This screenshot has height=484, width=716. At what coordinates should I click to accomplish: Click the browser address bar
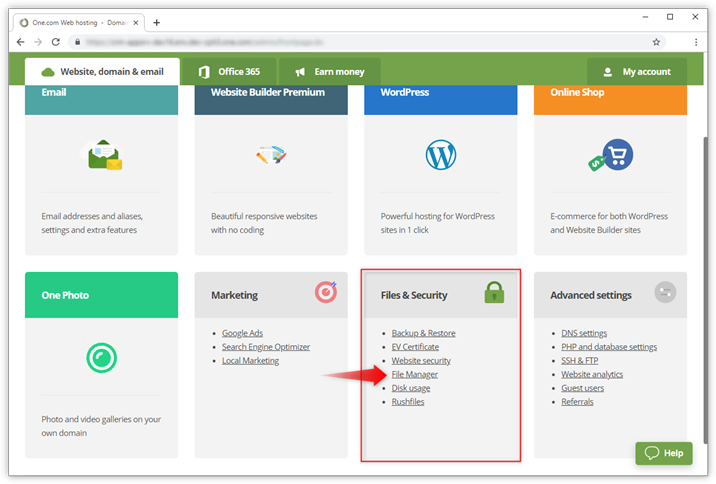366,42
